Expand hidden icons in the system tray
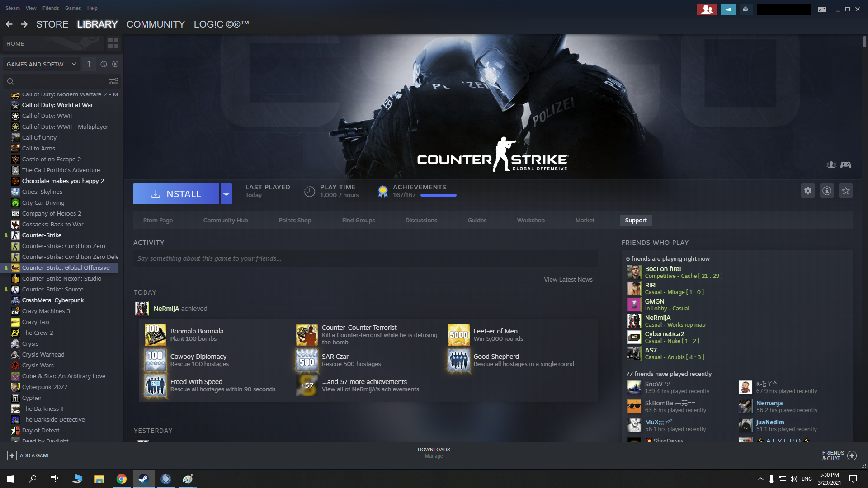868x488 pixels. click(x=760, y=479)
